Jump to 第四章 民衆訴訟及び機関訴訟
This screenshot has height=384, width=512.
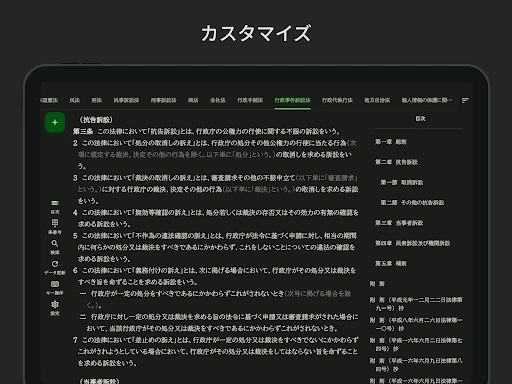(x=412, y=243)
